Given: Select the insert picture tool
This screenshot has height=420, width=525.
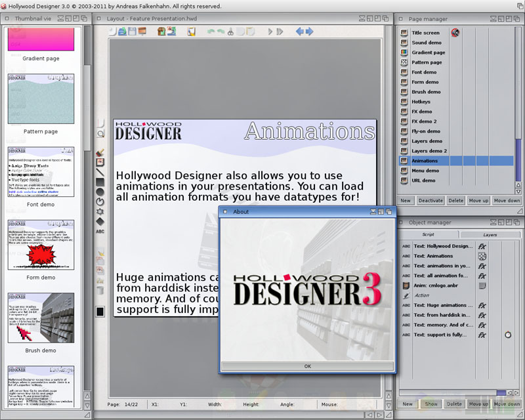Looking at the screenshot, I should (100, 163).
